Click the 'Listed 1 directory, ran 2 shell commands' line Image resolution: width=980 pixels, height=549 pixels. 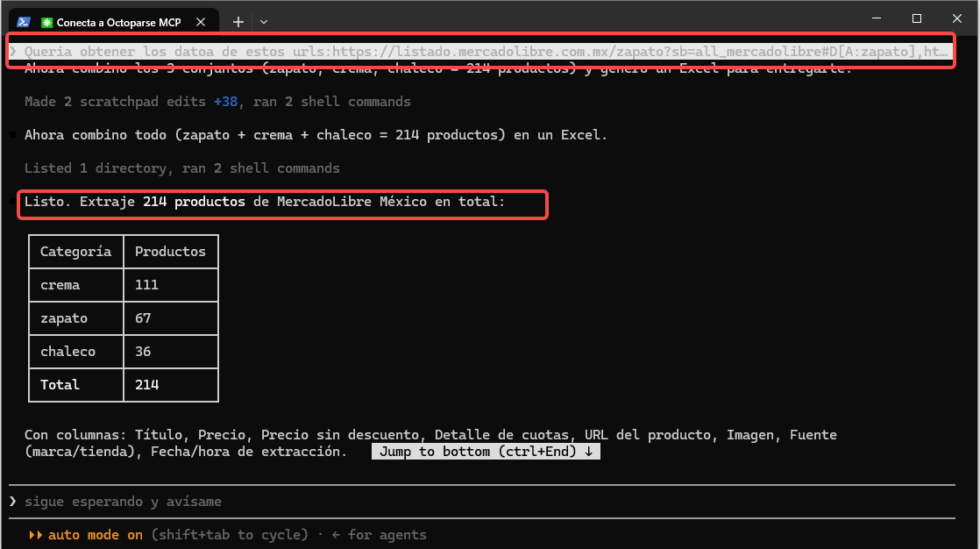point(181,168)
